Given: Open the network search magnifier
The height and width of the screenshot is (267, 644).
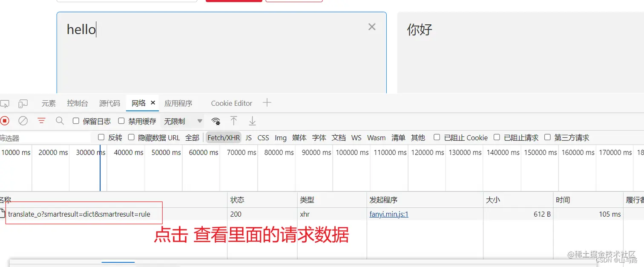Looking at the screenshot, I should 60,121.
